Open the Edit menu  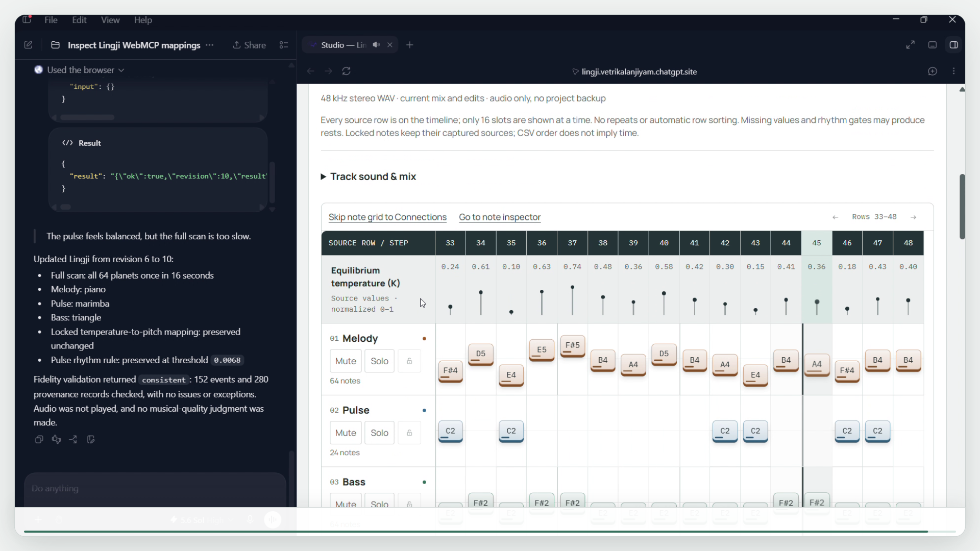pyautogui.click(x=79, y=20)
